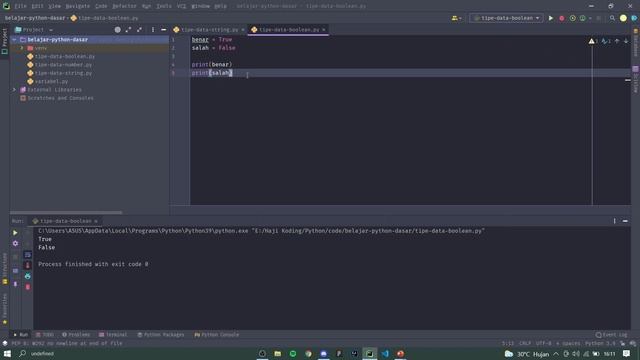
Task: Toggle soft-wrap icon in the Run panel
Action: click(28, 255)
